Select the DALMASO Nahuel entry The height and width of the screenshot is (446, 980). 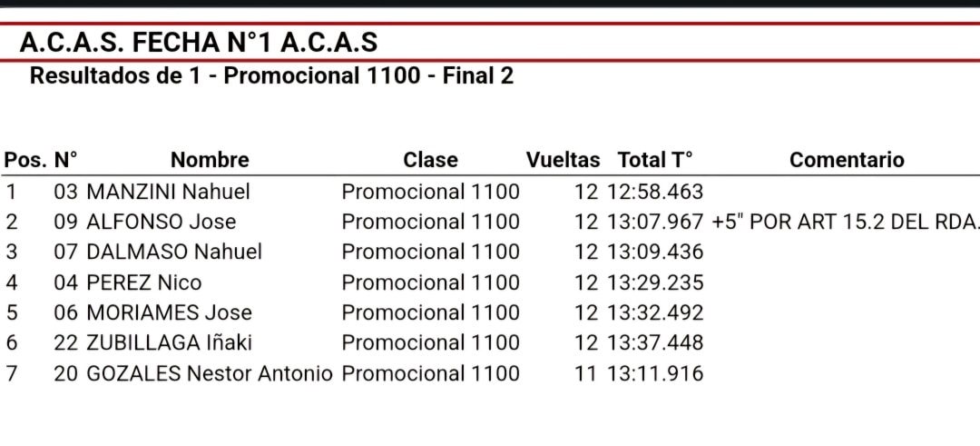(174, 253)
